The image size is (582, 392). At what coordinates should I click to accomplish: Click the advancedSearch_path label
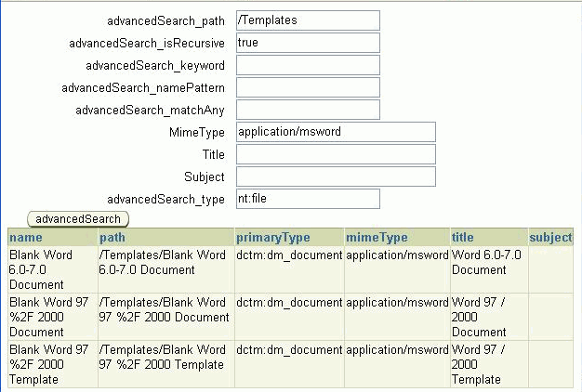[165, 21]
